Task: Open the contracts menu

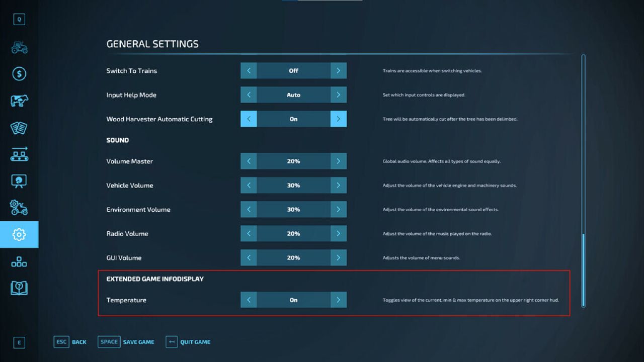Action: click(19, 127)
